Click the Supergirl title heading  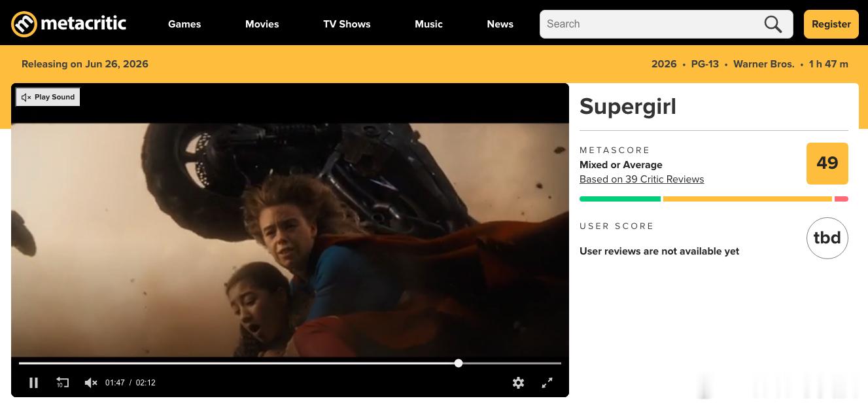[628, 107]
